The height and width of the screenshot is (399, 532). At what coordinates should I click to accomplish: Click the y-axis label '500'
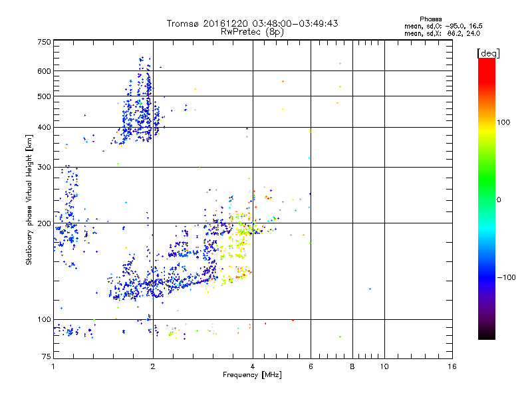44,96
